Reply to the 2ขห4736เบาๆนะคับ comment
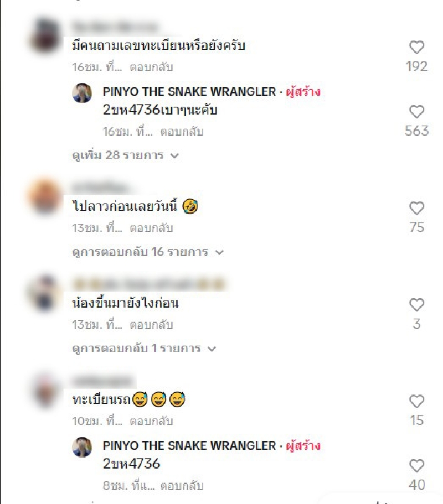 tap(182, 132)
